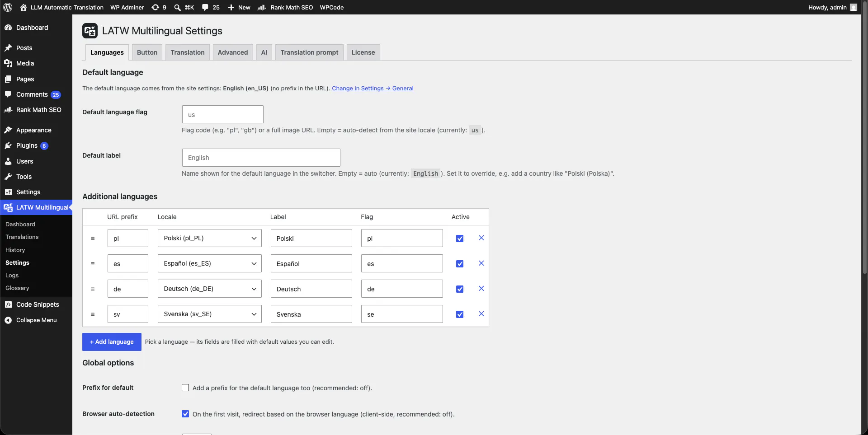Open Pages icon in sidebar
Screen dimensions: 868x435
(8, 79)
